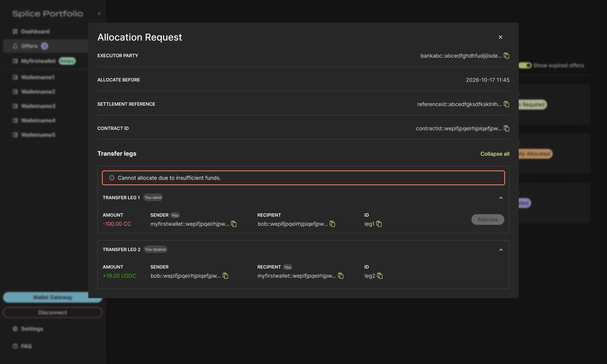
Task: Toggle Show expired offers switch
Action: click(x=525, y=66)
